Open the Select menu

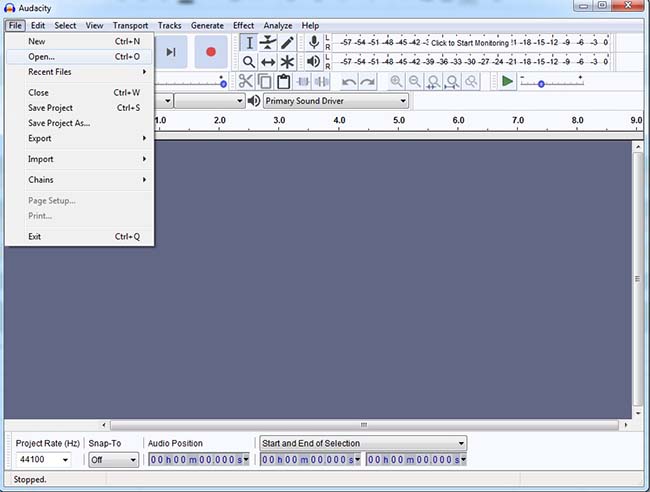click(65, 26)
